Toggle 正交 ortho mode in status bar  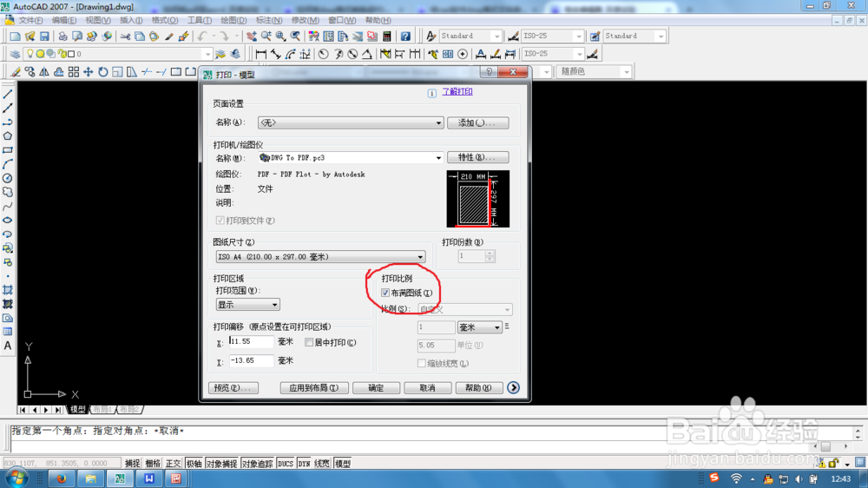pos(174,464)
